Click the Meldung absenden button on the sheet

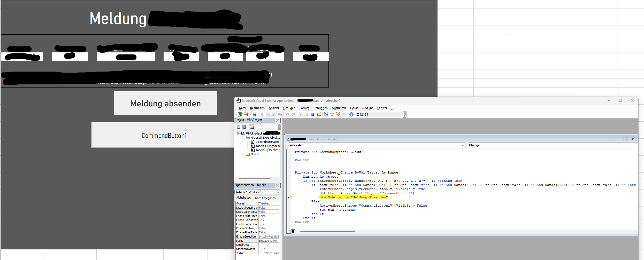pyautogui.click(x=165, y=103)
